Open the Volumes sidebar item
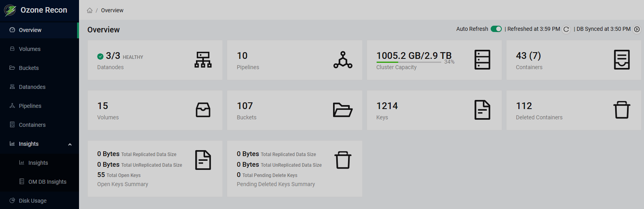 point(40,49)
